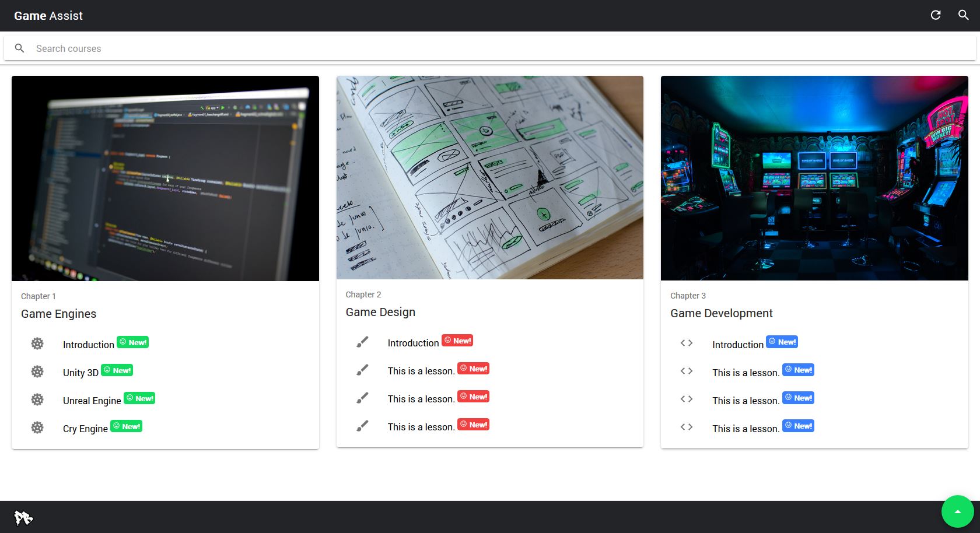Click the Search courses input field

tap(490, 48)
